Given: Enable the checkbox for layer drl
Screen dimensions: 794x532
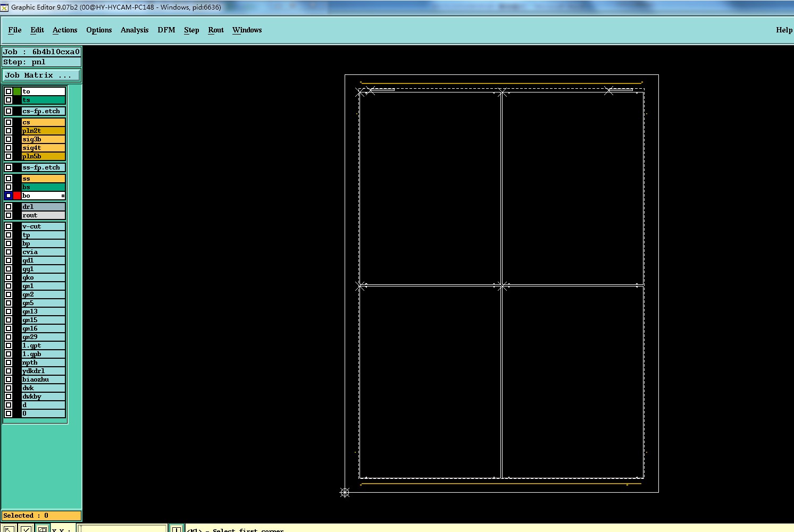Looking at the screenshot, I should point(9,207).
